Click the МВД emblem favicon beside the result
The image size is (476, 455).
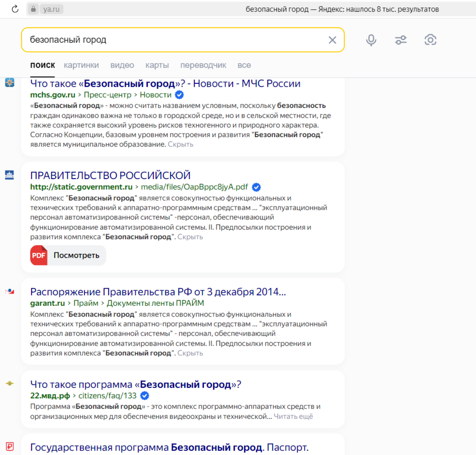[x=10, y=383]
